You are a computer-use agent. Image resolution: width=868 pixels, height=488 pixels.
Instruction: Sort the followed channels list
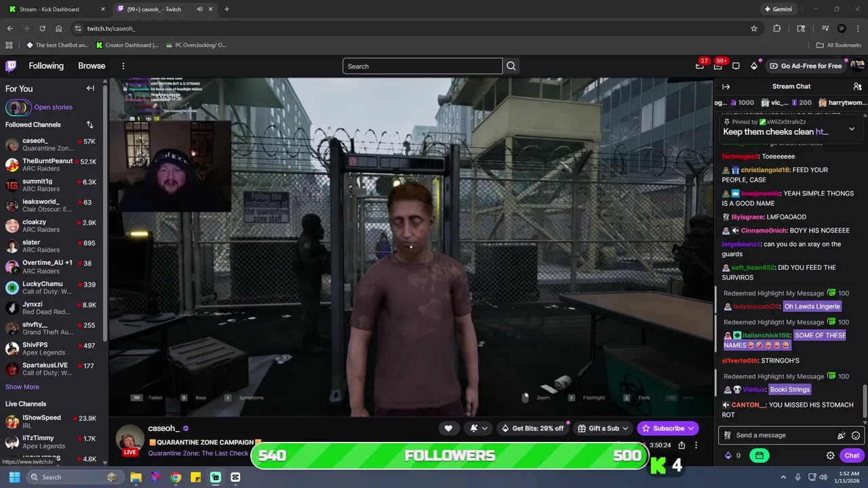[x=90, y=125]
